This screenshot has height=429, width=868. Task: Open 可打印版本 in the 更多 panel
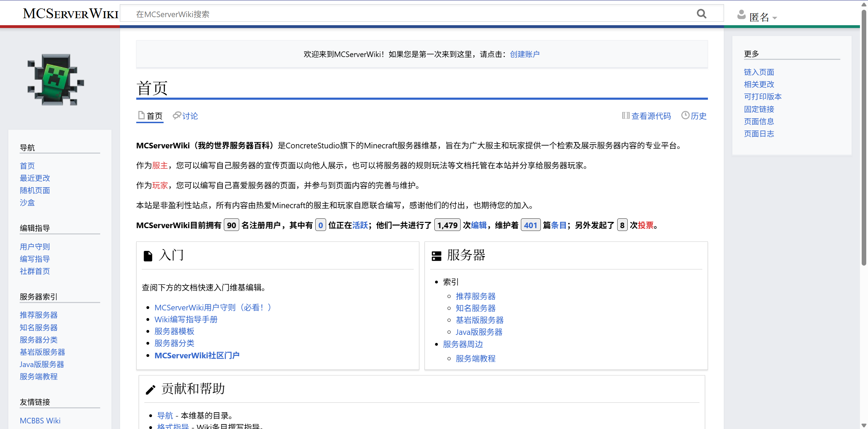(x=763, y=97)
